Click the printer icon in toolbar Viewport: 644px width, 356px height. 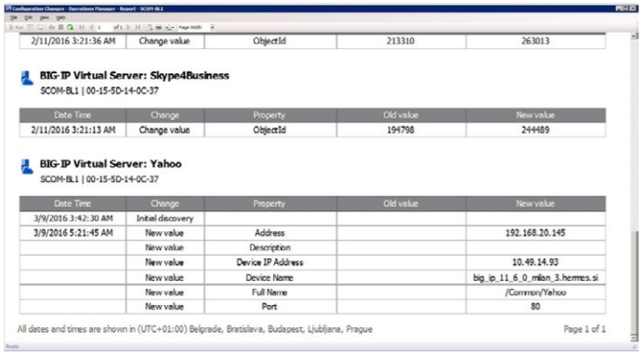(159, 28)
